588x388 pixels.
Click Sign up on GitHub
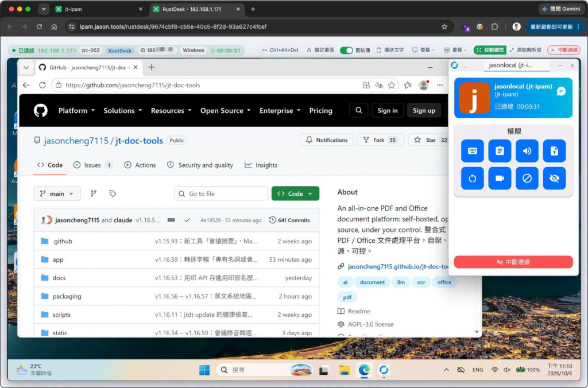(424, 110)
